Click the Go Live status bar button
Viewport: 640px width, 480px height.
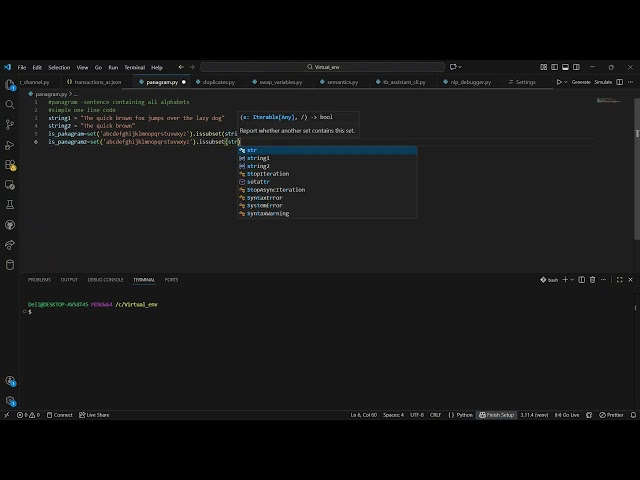coord(567,415)
